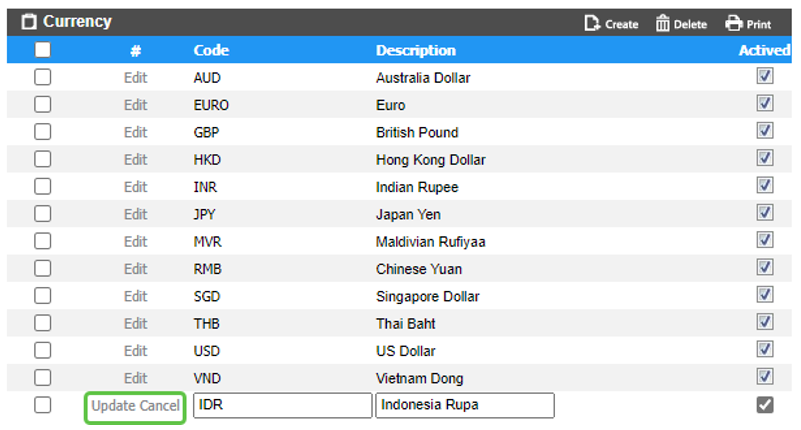Click the Currency panel title icon
The height and width of the screenshot is (430, 801).
pyautogui.click(x=28, y=22)
